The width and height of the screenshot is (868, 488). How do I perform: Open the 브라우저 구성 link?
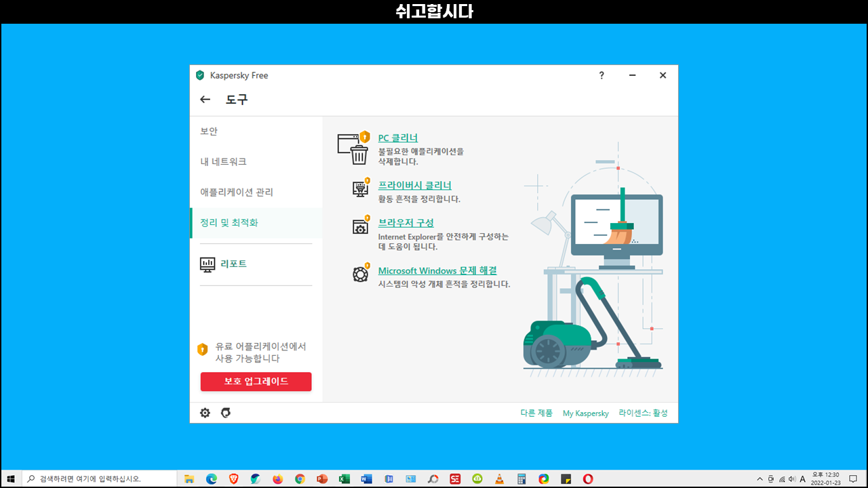click(406, 223)
